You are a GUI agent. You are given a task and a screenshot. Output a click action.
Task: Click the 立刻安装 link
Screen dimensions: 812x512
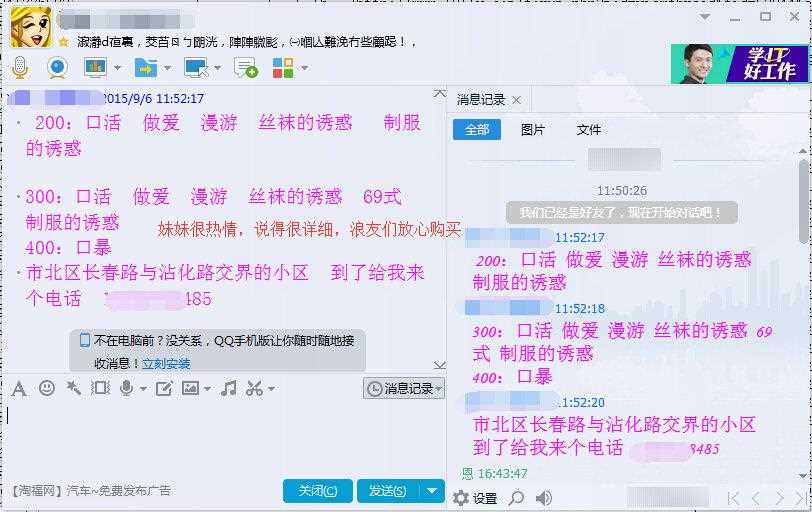tap(166, 363)
